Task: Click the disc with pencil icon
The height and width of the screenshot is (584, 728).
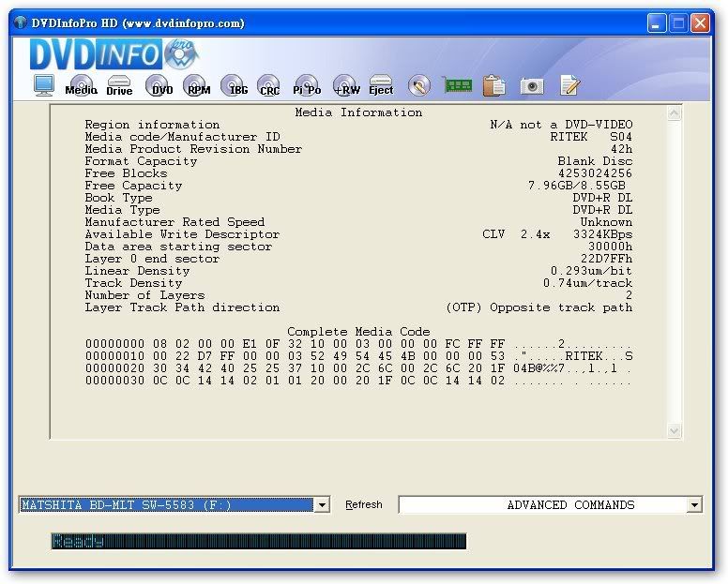Action: 419,86
